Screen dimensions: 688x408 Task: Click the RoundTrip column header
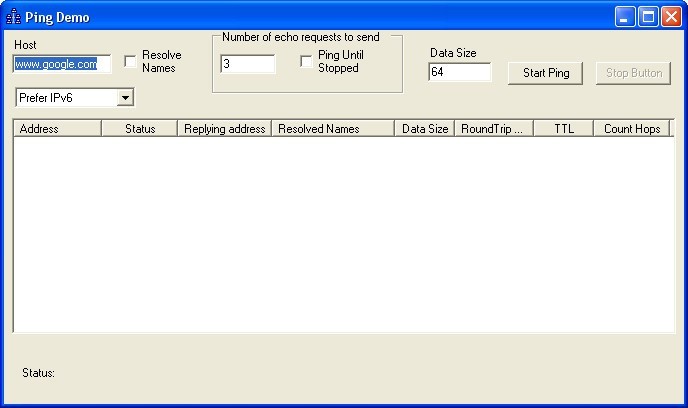pos(494,129)
